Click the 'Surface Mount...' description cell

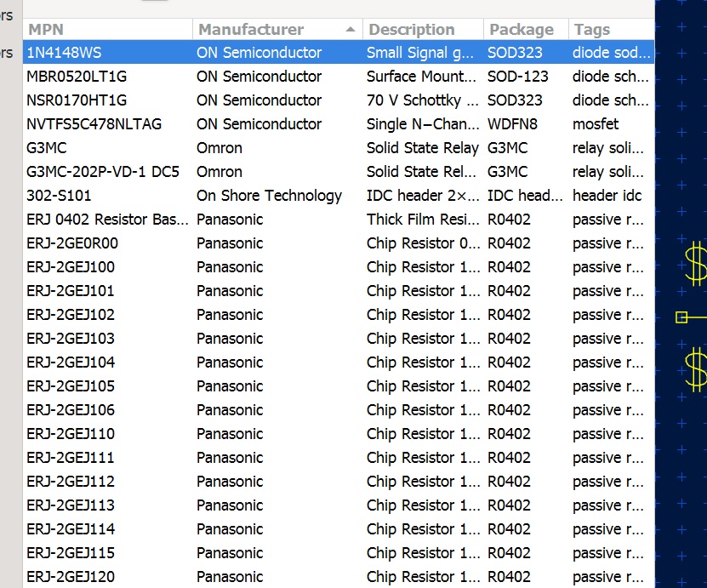point(421,77)
